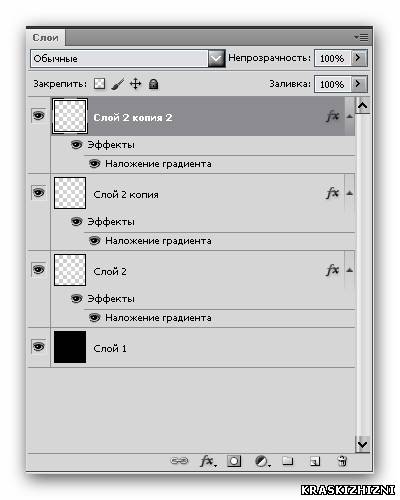Hide layer Слой 1
The image size is (400, 500).
39,347
